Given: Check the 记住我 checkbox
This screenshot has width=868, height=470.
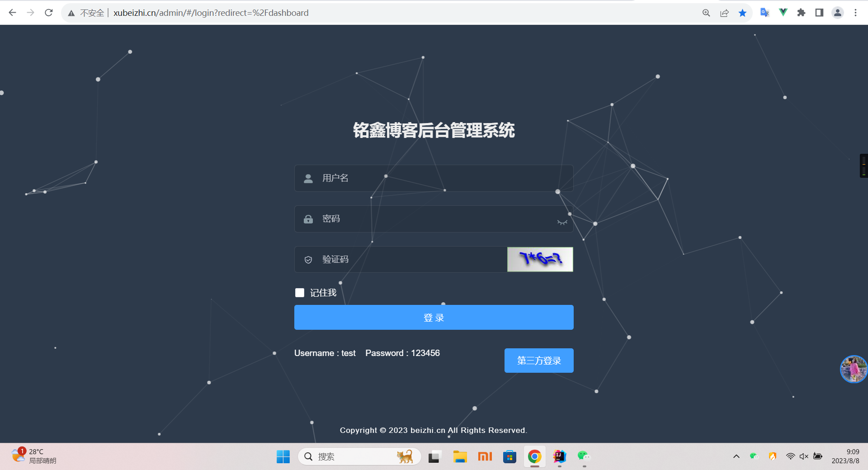Looking at the screenshot, I should [x=299, y=293].
